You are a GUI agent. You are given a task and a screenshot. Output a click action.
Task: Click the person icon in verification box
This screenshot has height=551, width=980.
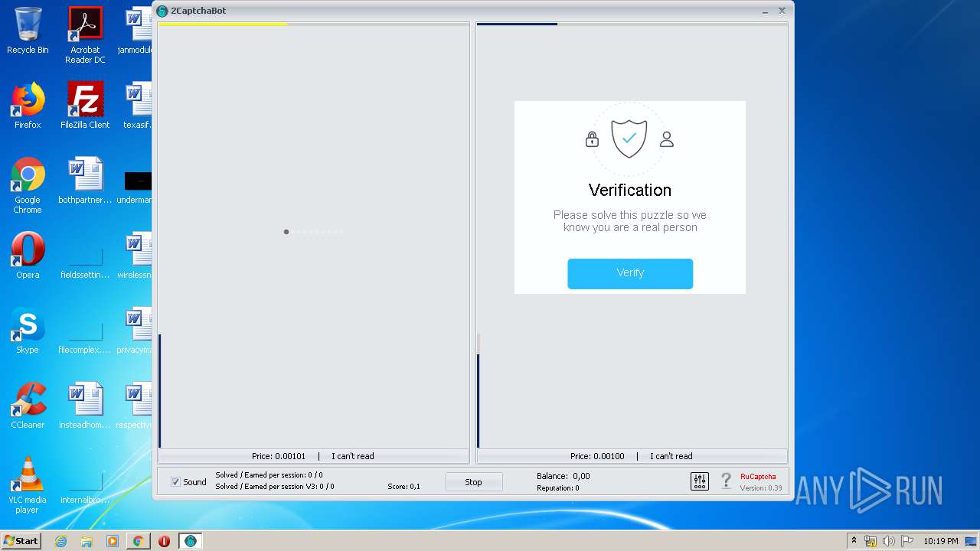click(667, 139)
